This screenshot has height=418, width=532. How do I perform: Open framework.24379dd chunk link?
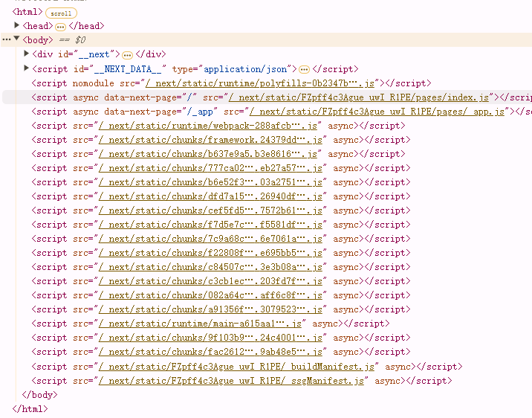point(210,141)
